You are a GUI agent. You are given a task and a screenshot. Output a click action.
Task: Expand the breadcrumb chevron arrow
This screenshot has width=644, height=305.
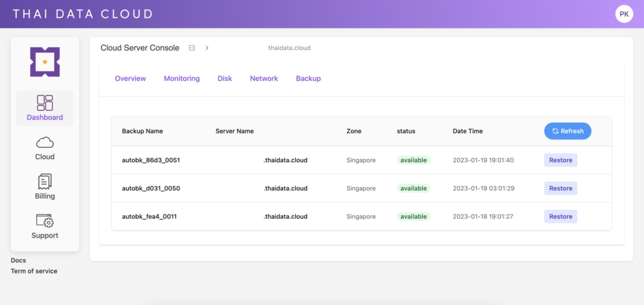coord(207,48)
